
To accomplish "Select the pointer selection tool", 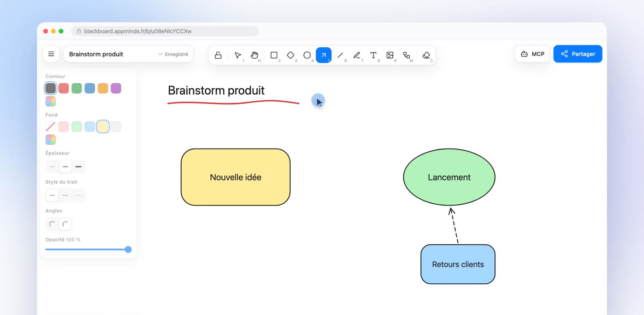I will pyautogui.click(x=238, y=55).
